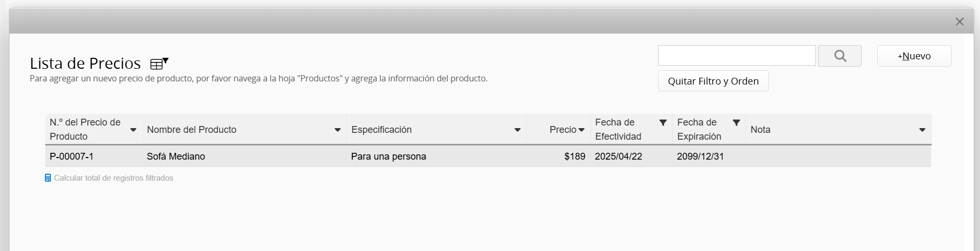Click the Sofá Mediano product name cell
980x251 pixels.
click(176, 156)
